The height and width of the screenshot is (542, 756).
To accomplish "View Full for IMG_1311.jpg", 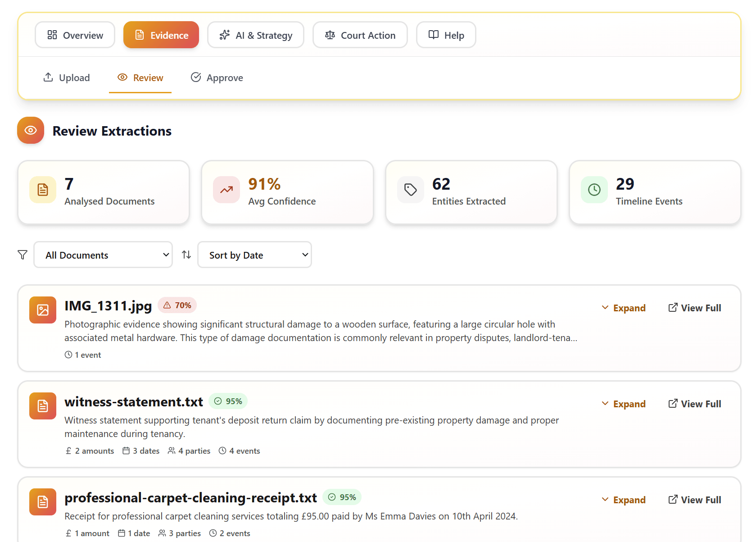I will tap(694, 308).
